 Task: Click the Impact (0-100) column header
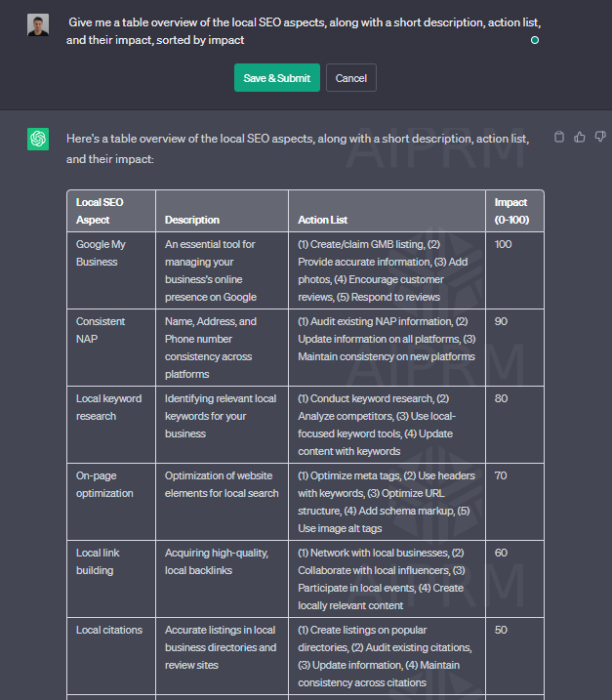511,211
